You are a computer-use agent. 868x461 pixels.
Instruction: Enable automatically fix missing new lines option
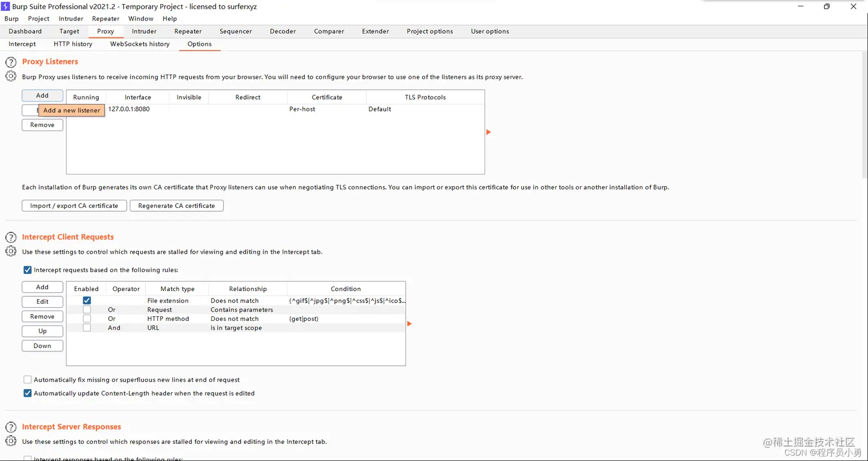pyautogui.click(x=28, y=379)
